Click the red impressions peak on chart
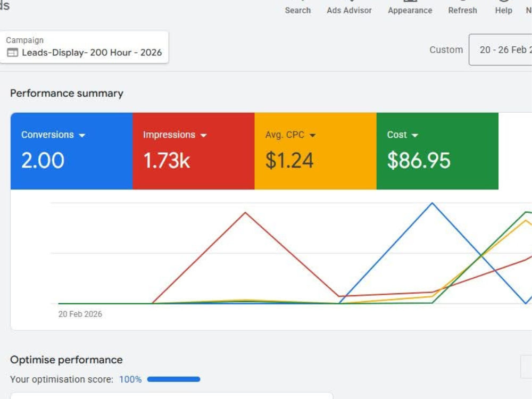This screenshot has width=532, height=399. tap(245, 213)
